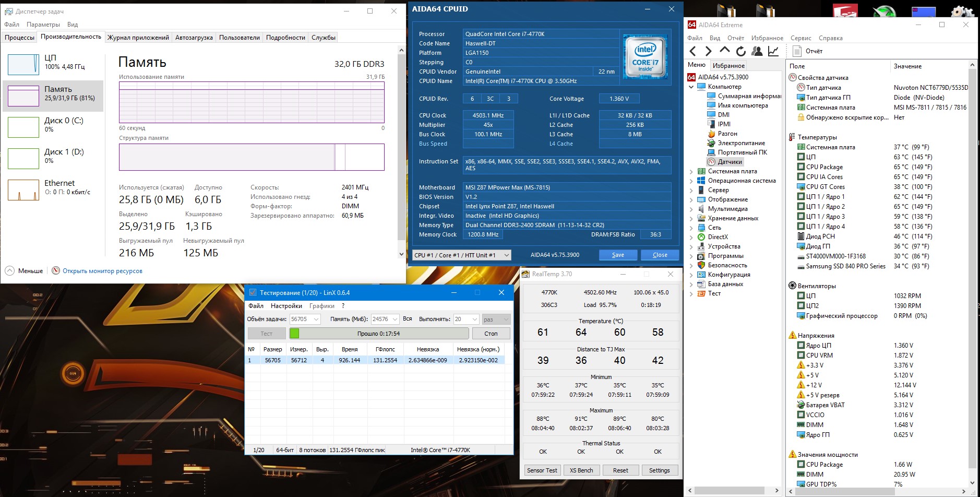Switch to the Автозагрузка tab
The height and width of the screenshot is (497, 980).
coord(194,38)
